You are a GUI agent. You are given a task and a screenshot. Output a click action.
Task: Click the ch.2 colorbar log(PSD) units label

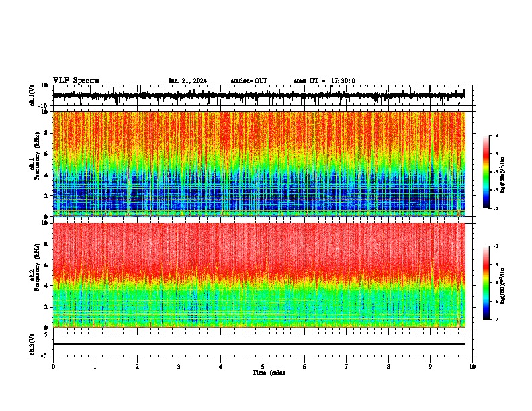click(x=503, y=285)
